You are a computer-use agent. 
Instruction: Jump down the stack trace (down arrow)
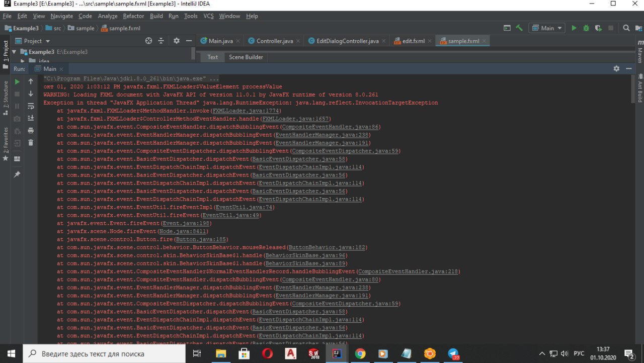[31, 94]
